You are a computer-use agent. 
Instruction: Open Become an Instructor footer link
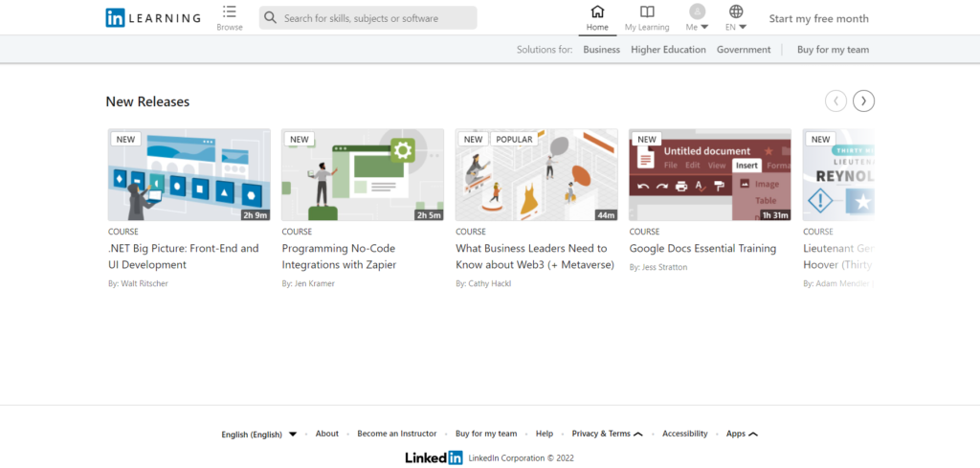pyautogui.click(x=396, y=434)
